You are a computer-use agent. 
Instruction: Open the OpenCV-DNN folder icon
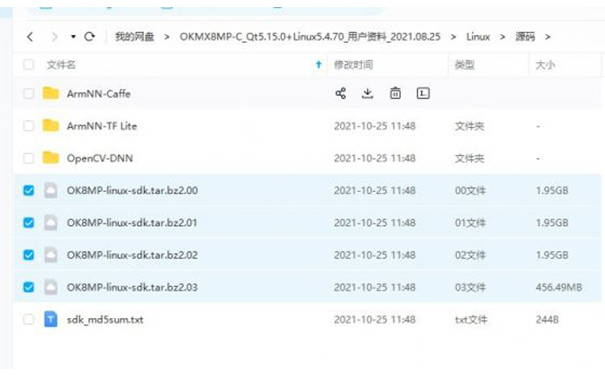coord(51,158)
